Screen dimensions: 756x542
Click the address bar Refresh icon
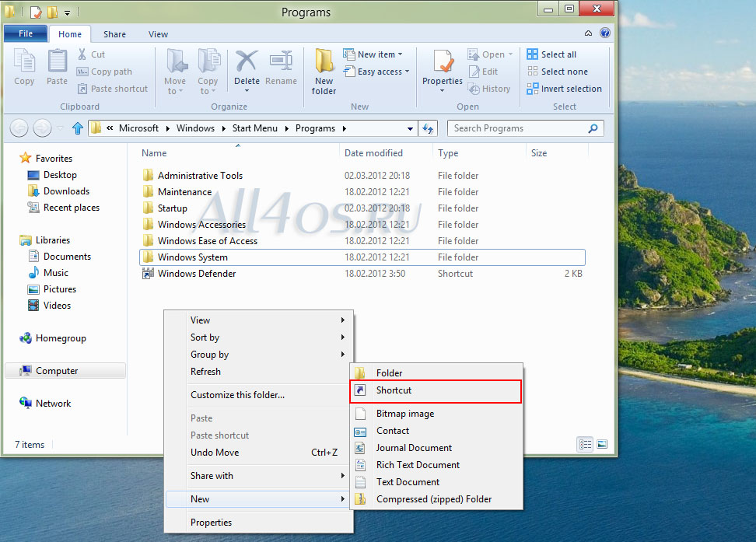pos(428,128)
